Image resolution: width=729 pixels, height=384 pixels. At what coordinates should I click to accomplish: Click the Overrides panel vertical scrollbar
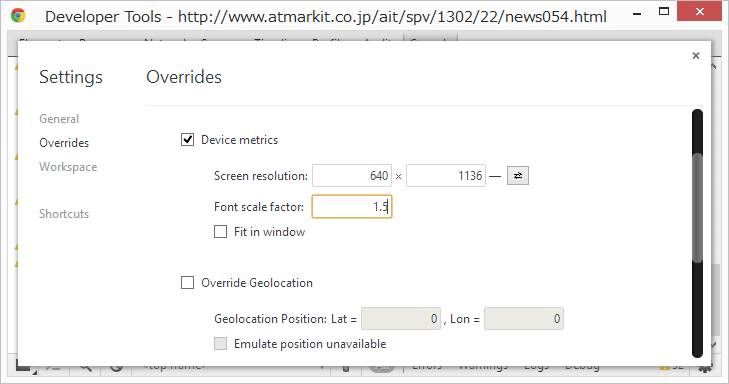(697, 233)
